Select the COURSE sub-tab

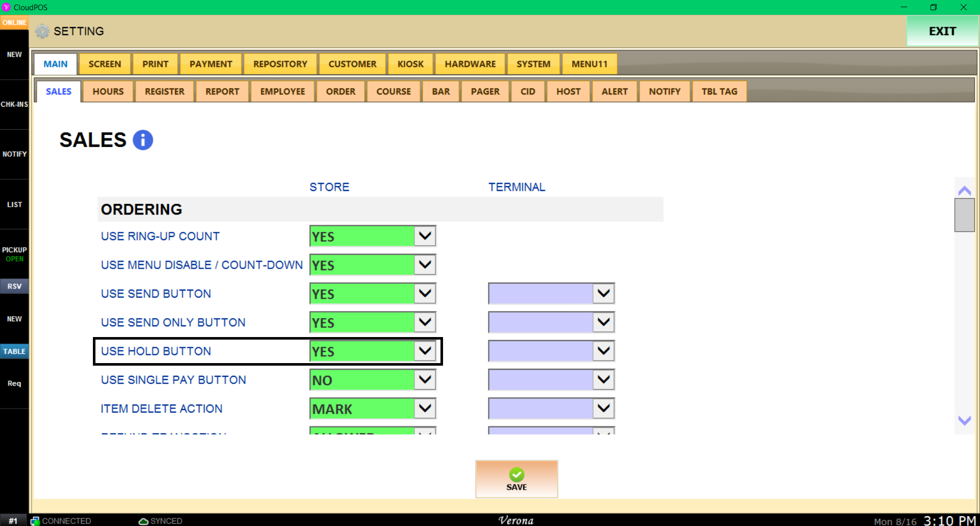click(394, 91)
